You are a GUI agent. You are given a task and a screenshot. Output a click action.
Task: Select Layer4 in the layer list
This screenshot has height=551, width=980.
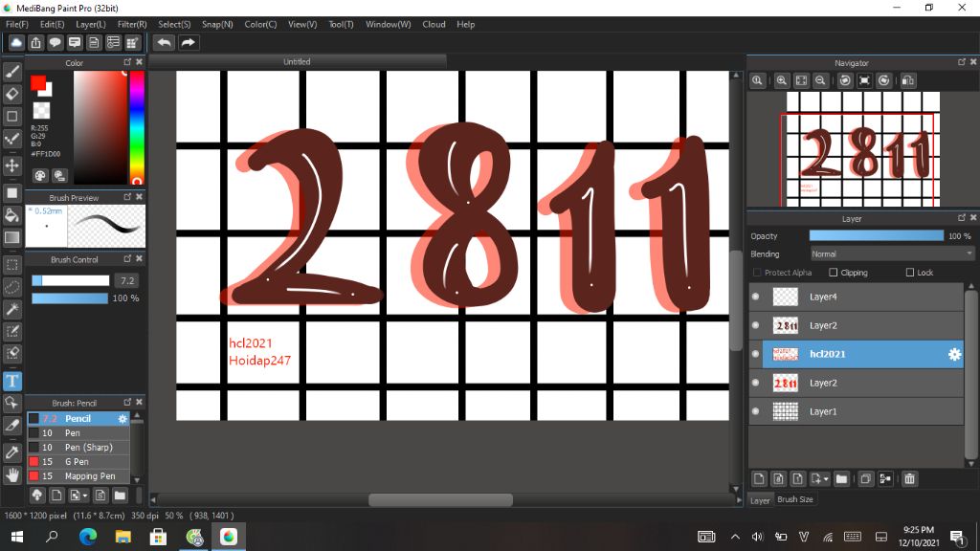pyautogui.click(x=856, y=297)
